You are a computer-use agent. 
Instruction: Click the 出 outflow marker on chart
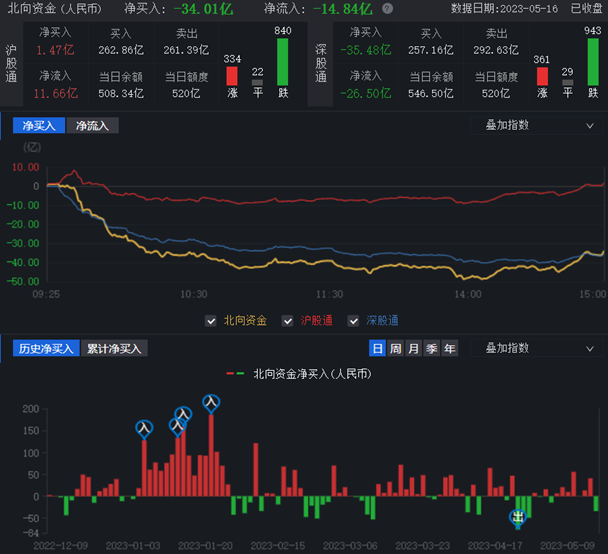pos(518,517)
